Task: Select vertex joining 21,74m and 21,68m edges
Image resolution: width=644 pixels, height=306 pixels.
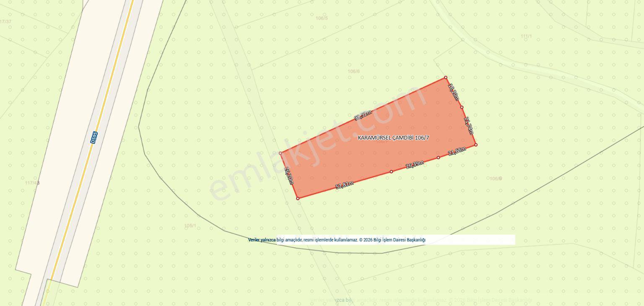Action: [475, 145]
